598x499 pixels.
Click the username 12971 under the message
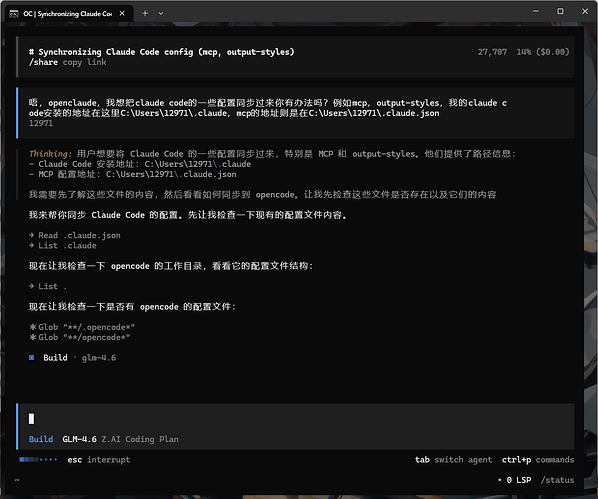click(41, 123)
